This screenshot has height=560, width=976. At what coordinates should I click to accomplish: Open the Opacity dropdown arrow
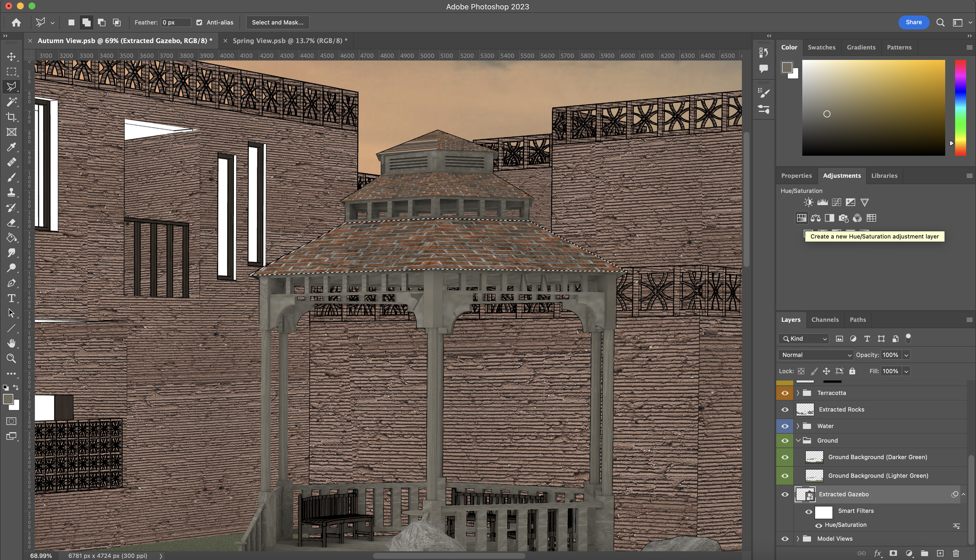[x=906, y=355]
